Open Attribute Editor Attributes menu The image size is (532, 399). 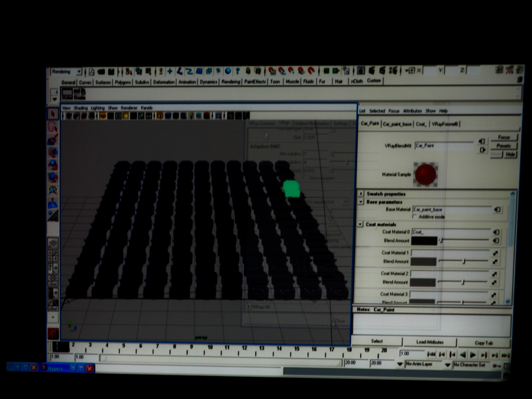click(x=412, y=111)
